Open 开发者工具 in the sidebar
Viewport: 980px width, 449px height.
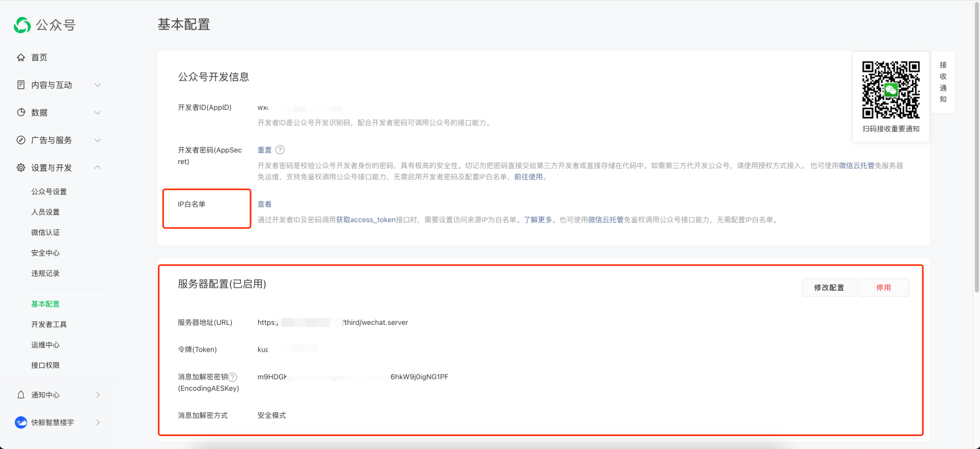[x=49, y=324]
